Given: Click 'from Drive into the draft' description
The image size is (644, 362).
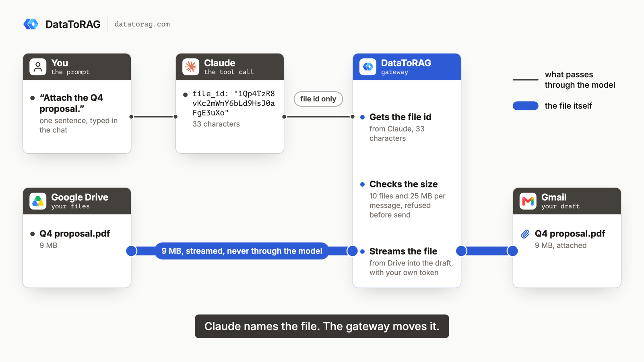Looking at the screenshot, I should (411, 268).
